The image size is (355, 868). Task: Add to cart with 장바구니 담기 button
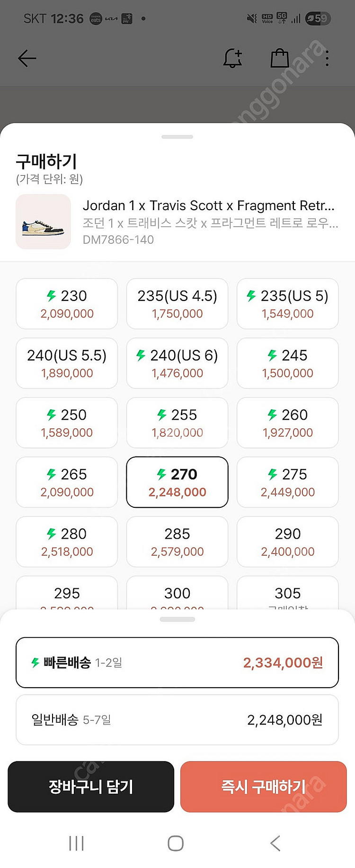pyautogui.click(x=91, y=787)
